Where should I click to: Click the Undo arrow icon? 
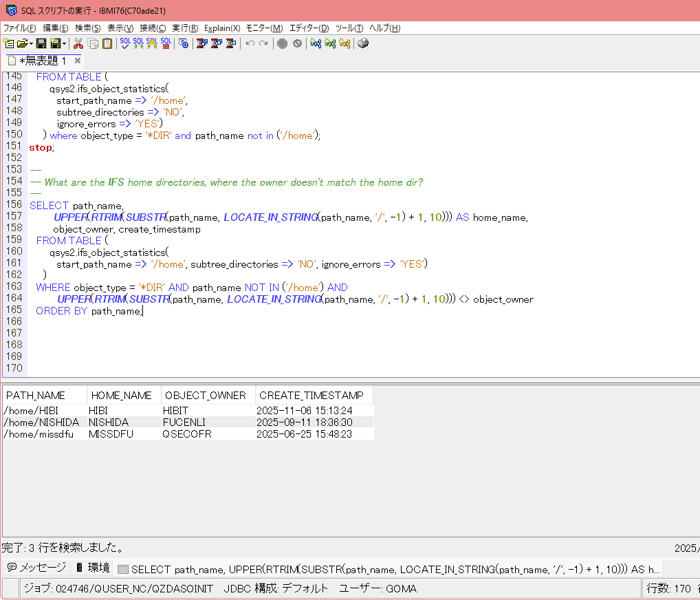(250, 43)
